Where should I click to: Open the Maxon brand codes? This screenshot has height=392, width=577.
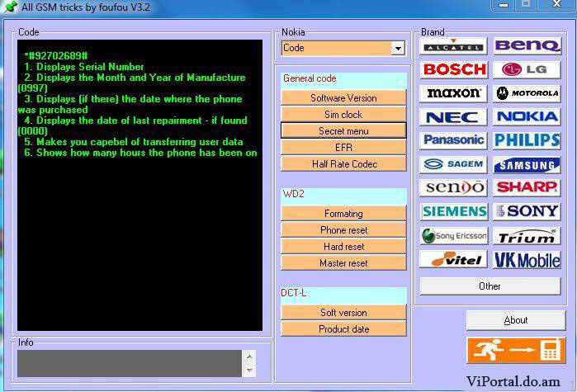pyautogui.click(x=453, y=93)
